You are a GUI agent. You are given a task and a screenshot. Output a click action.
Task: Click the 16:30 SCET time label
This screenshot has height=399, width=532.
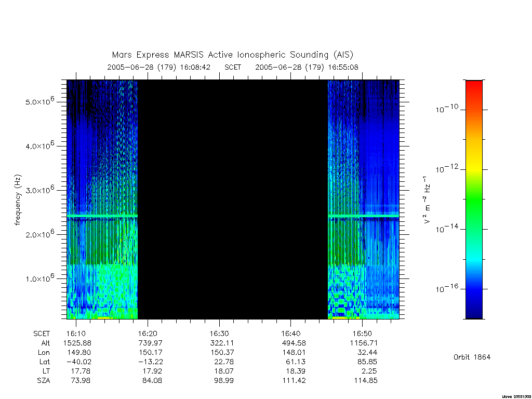219,334
